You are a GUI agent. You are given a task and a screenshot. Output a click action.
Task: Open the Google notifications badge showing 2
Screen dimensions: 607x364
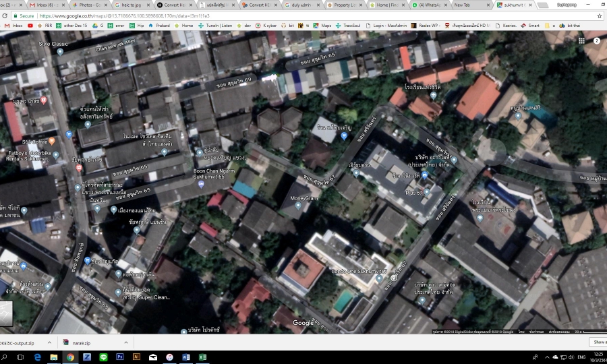coord(597,40)
